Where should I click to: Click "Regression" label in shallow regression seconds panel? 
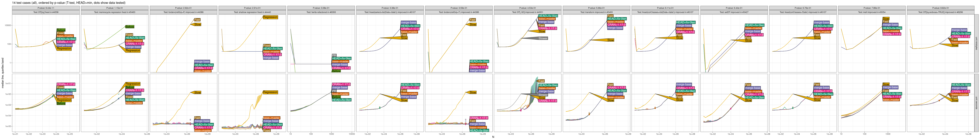coord(270,92)
